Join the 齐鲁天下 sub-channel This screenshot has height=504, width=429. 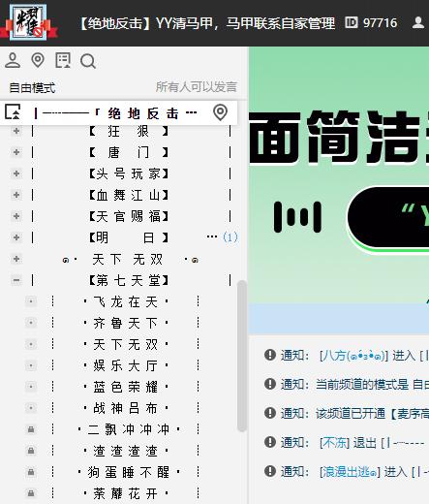(126, 323)
